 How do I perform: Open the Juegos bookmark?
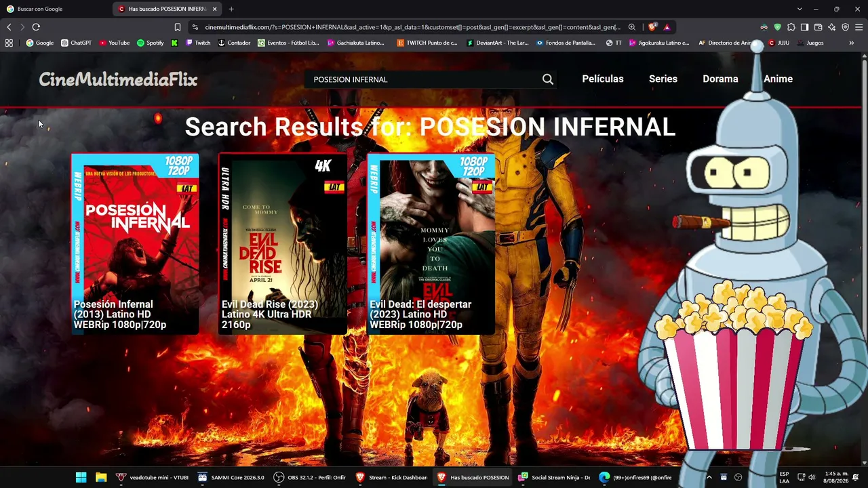(810, 43)
